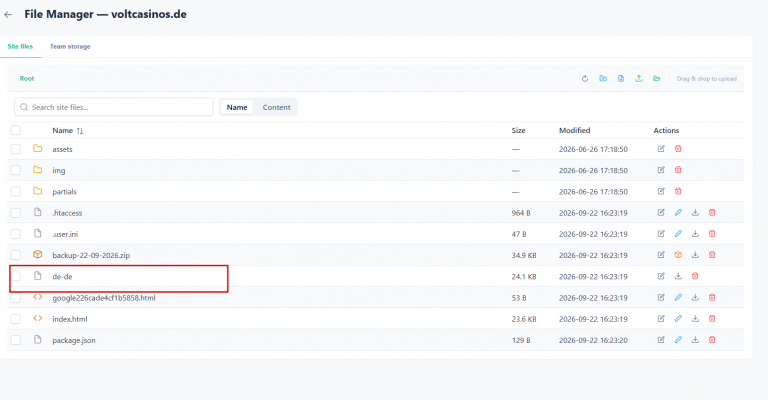Click the google226cade4cf1b5858.html file name

[x=104, y=298]
